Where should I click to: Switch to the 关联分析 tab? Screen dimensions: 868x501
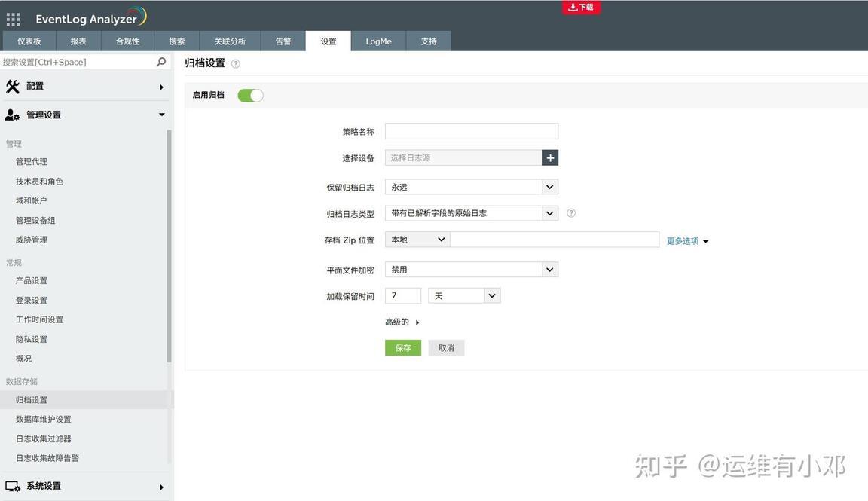pos(230,41)
